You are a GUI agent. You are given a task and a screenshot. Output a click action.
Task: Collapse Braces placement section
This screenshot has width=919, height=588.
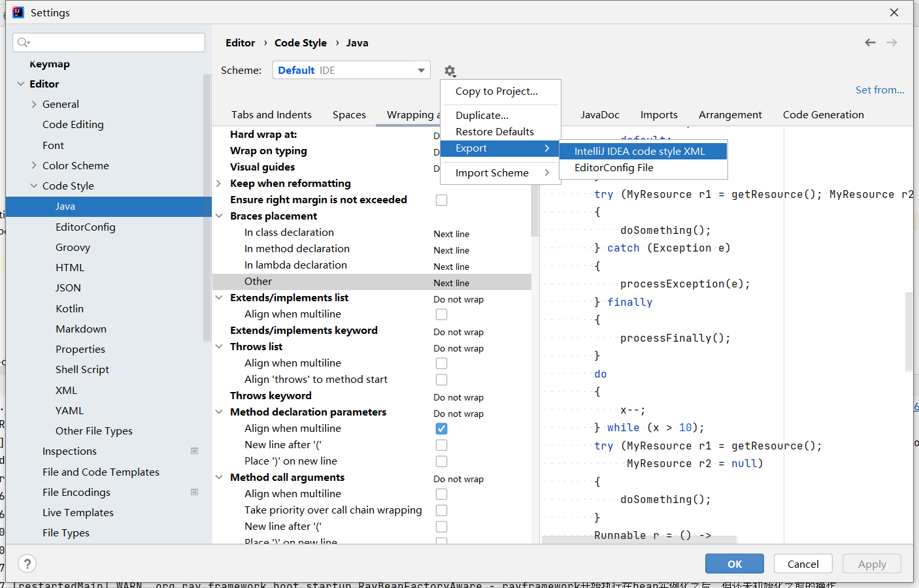click(x=219, y=216)
